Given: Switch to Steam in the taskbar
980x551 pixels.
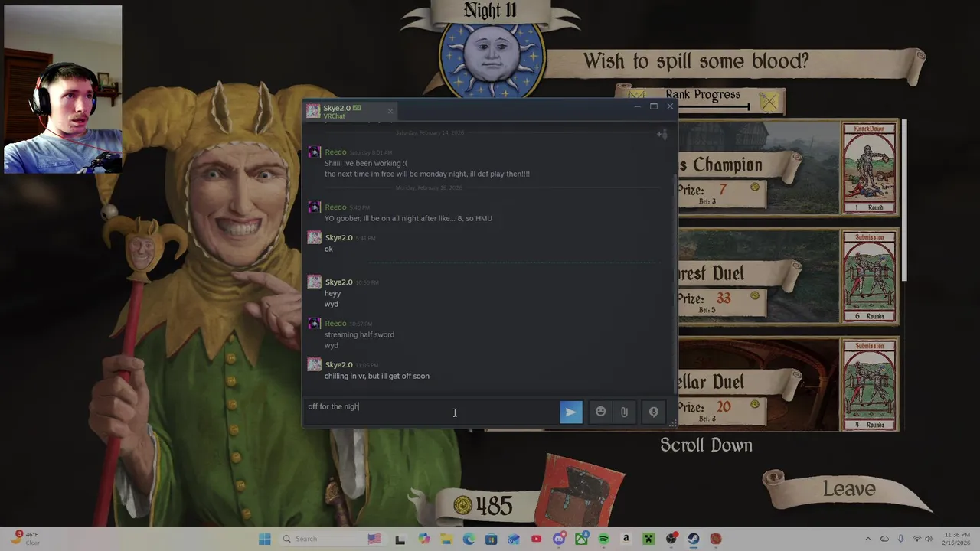Looking at the screenshot, I should pos(693,539).
